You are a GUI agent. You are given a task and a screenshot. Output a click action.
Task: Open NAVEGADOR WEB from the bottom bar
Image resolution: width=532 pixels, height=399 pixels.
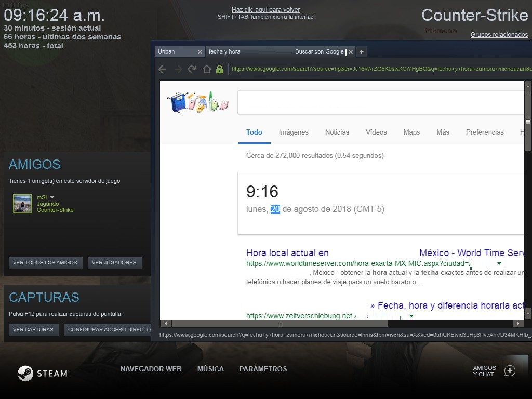(151, 369)
